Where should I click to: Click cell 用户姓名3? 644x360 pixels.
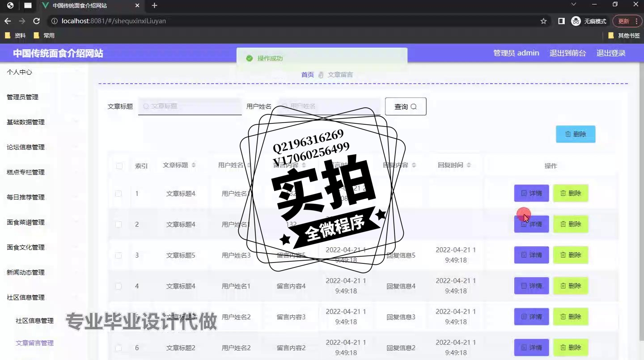tap(236, 255)
